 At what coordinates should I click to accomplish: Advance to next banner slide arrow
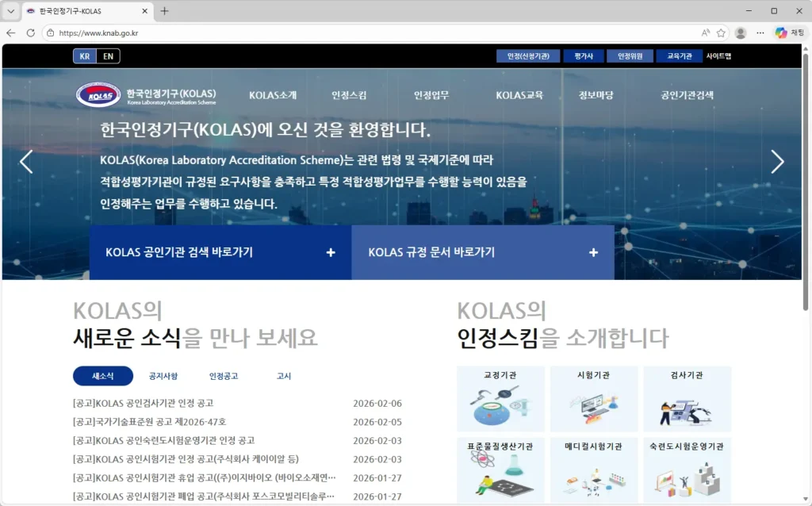pos(777,162)
